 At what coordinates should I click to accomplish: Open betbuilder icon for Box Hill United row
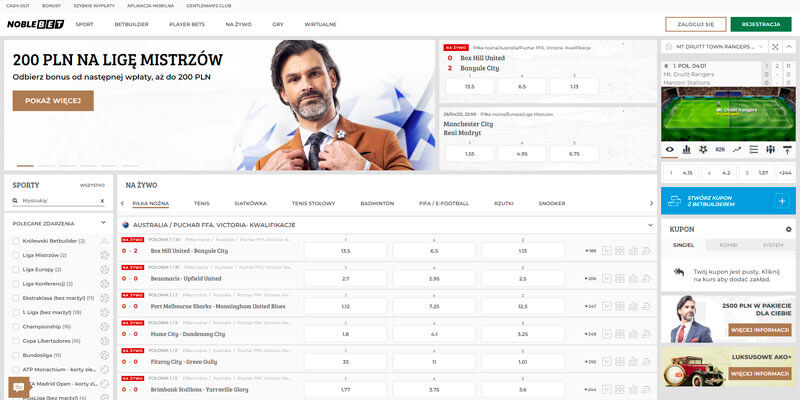click(x=646, y=251)
